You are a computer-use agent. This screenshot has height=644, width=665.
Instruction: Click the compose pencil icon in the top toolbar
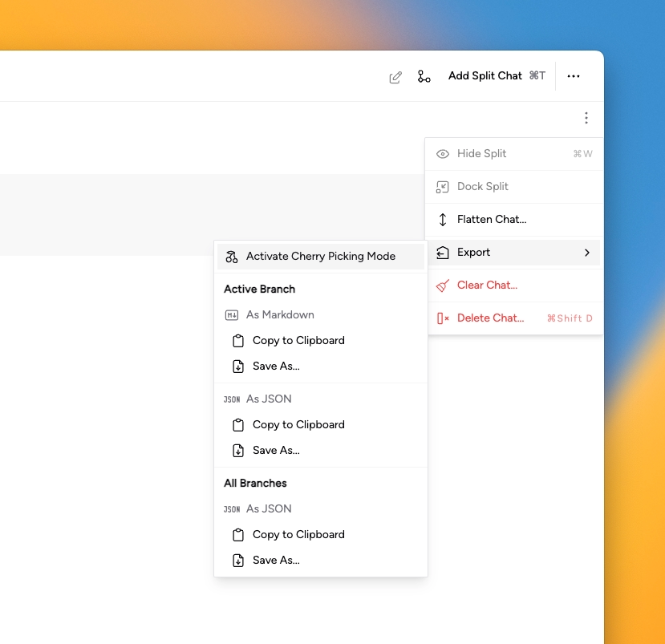(x=395, y=76)
